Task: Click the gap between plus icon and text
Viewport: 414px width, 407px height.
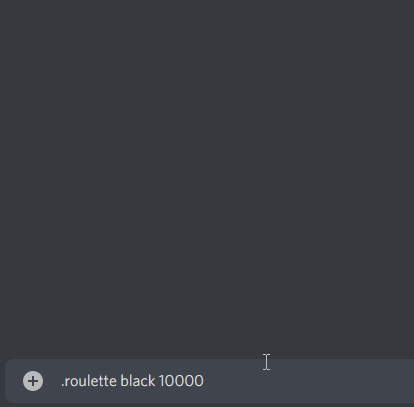Action: click(52, 381)
